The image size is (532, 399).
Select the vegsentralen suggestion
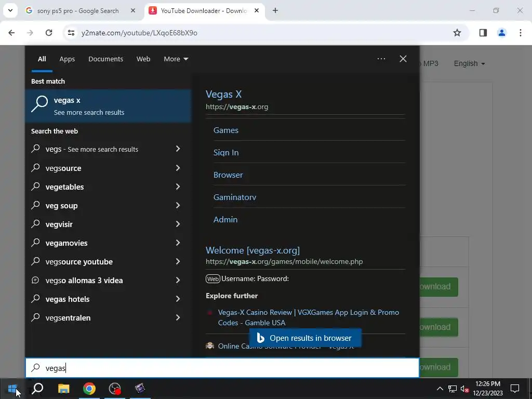[108, 317]
